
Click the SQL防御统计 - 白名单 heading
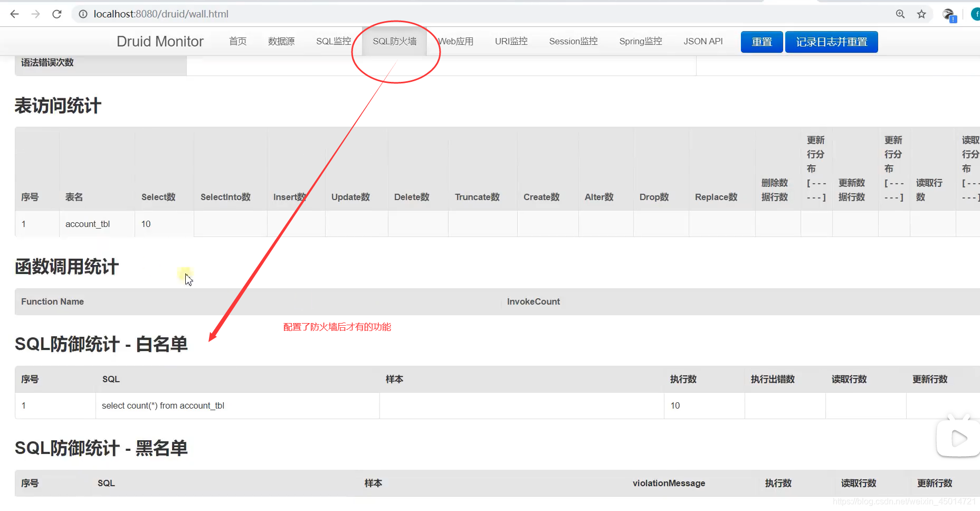coord(101,344)
